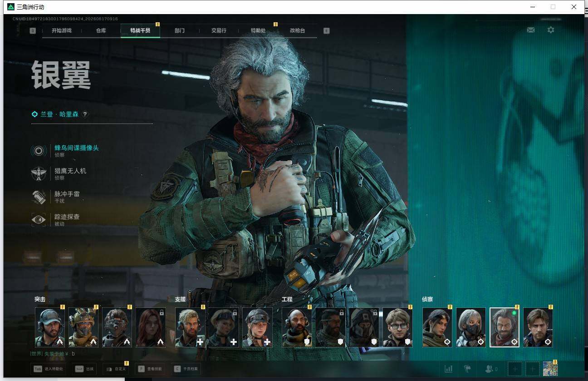This screenshot has width=588, height=381.
Task: Open the 交易行 tab
Action: coord(219,31)
